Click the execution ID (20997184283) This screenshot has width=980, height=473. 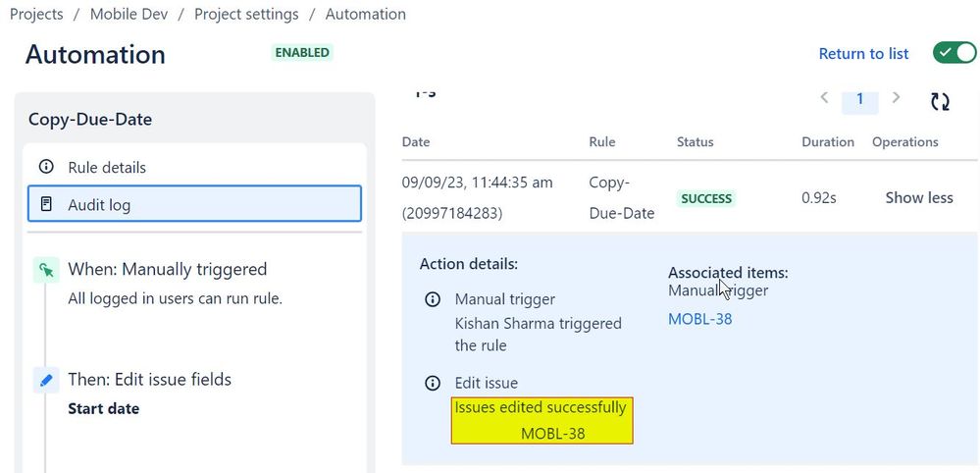point(452,214)
